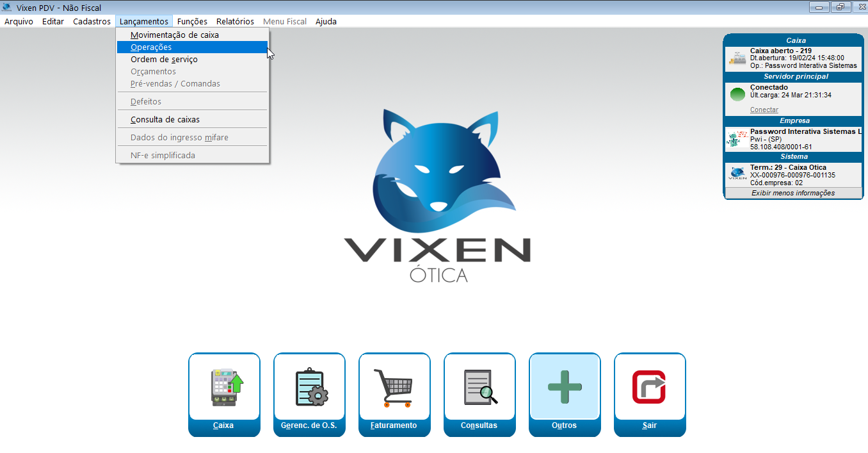Click the Sair button label
Image resolution: width=868 pixels, height=453 pixels.
[x=650, y=425]
